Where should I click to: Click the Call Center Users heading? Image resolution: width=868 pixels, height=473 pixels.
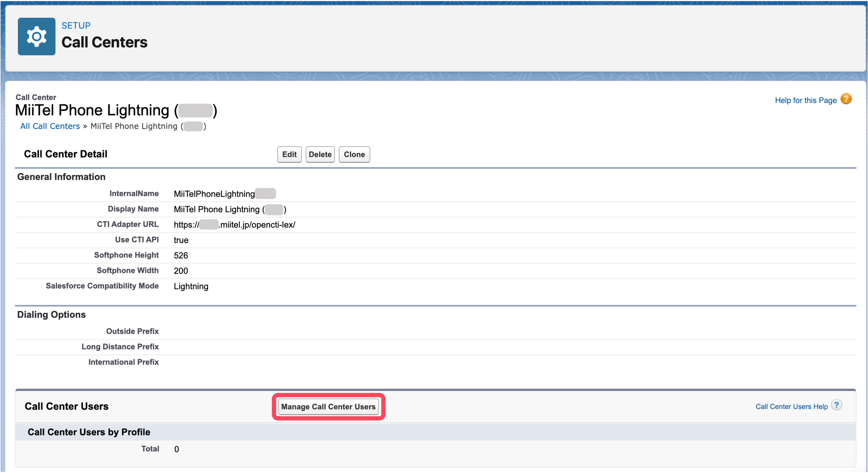[67, 406]
